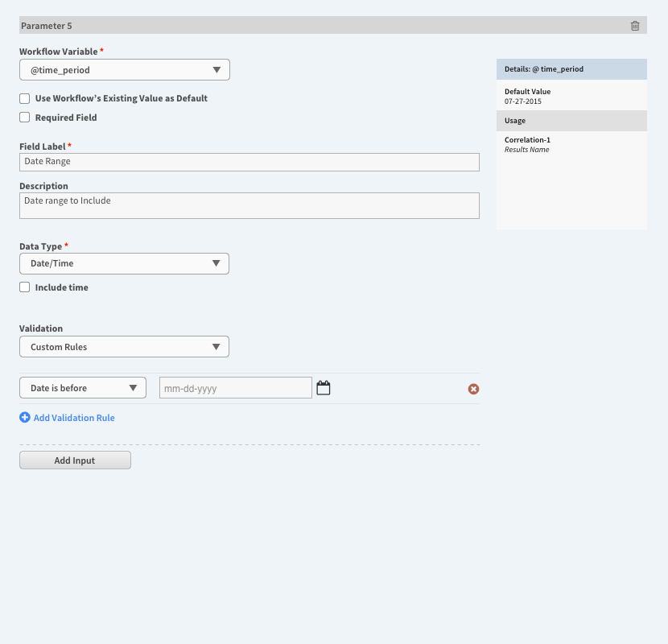Screen dimensions: 668x644
Task: Click the Parameter 5 header bar
Action: [333, 25]
